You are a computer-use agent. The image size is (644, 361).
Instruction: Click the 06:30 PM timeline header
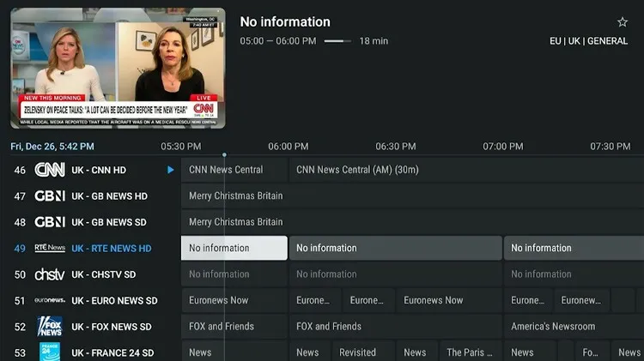coord(396,147)
